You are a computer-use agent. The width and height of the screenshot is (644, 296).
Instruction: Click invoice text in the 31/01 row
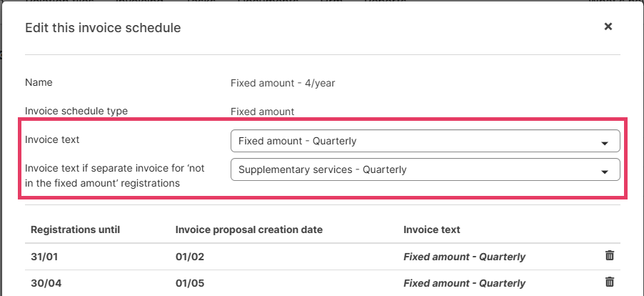pos(464,257)
